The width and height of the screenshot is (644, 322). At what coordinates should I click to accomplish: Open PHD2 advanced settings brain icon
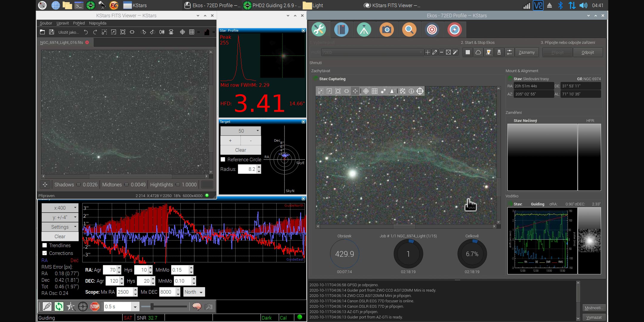click(197, 306)
